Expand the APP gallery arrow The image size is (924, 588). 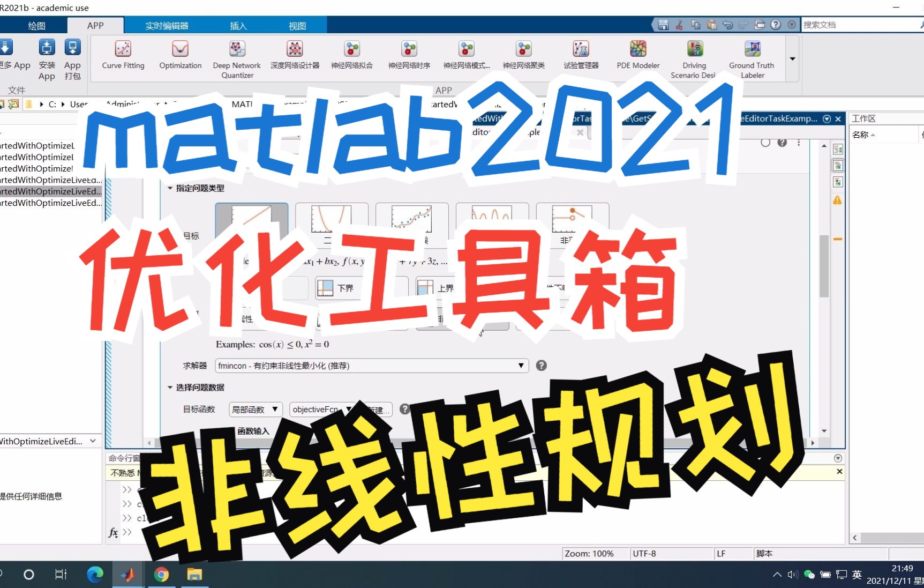coord(792,59)
